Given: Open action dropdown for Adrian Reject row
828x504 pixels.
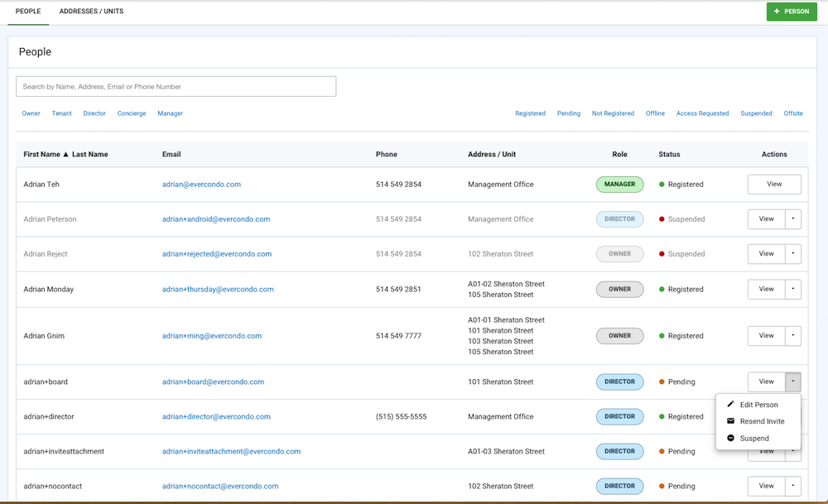Looking at the screenshot, I should 793,254.
